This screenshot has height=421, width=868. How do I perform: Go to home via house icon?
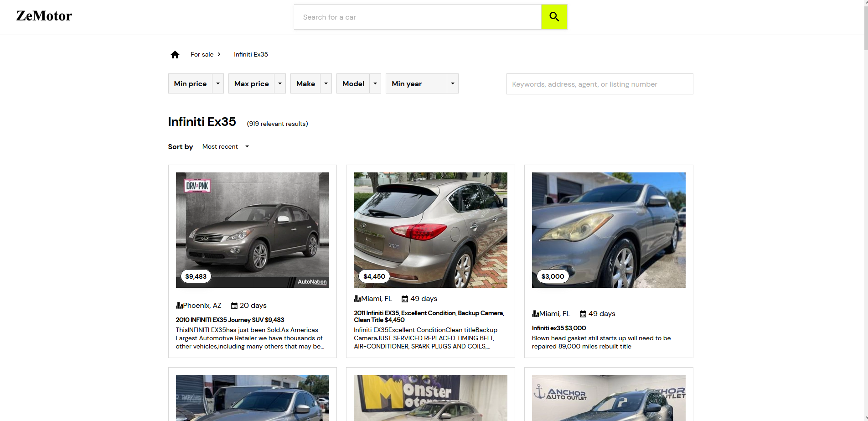coord(175,55)
